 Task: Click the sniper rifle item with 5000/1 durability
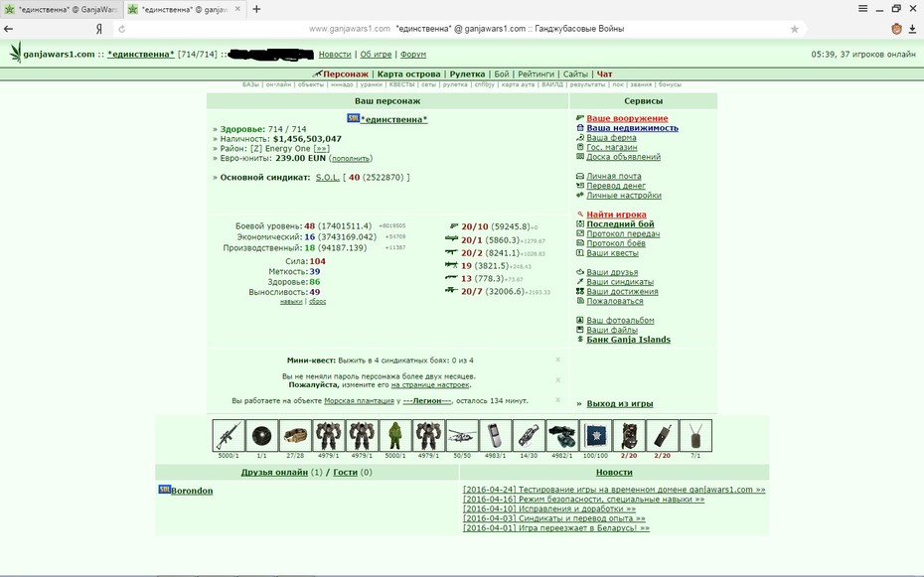point(229,436)
